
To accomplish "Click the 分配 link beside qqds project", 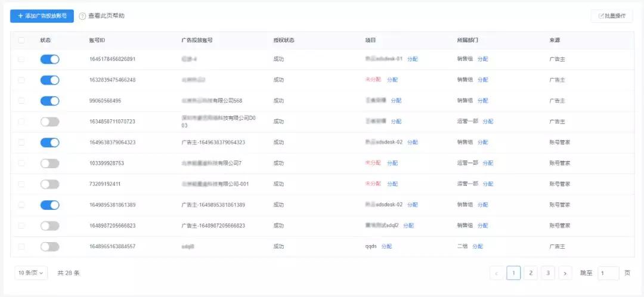I will coord(386,246).
